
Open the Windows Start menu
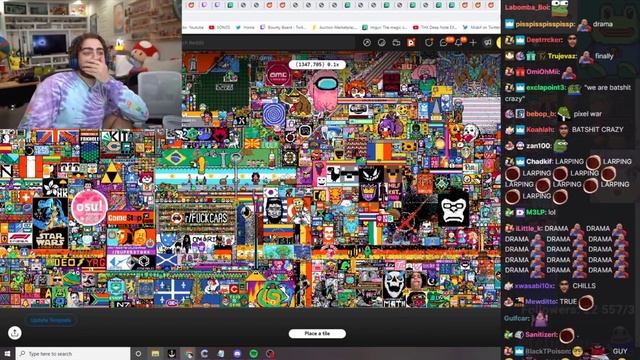[x=7, y=353]
